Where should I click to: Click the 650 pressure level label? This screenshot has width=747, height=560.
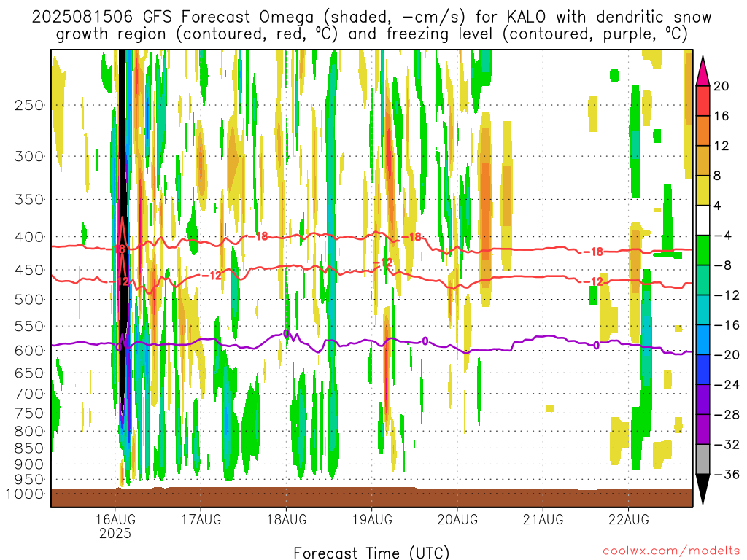(29, 373)
